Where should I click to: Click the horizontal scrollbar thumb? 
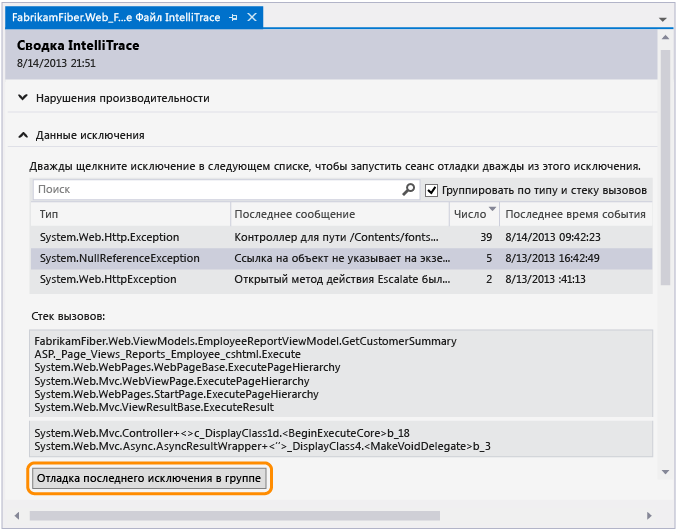(235, 516)
